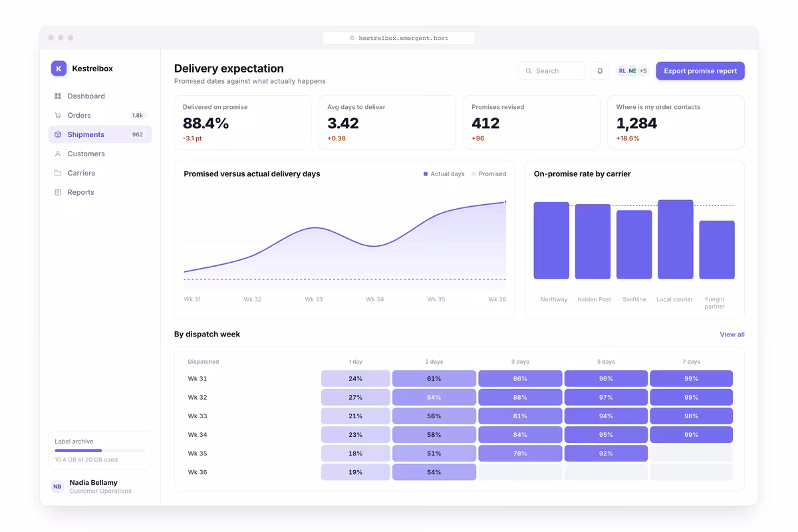Click the 81% cell in Wk 33

point(520,416)
